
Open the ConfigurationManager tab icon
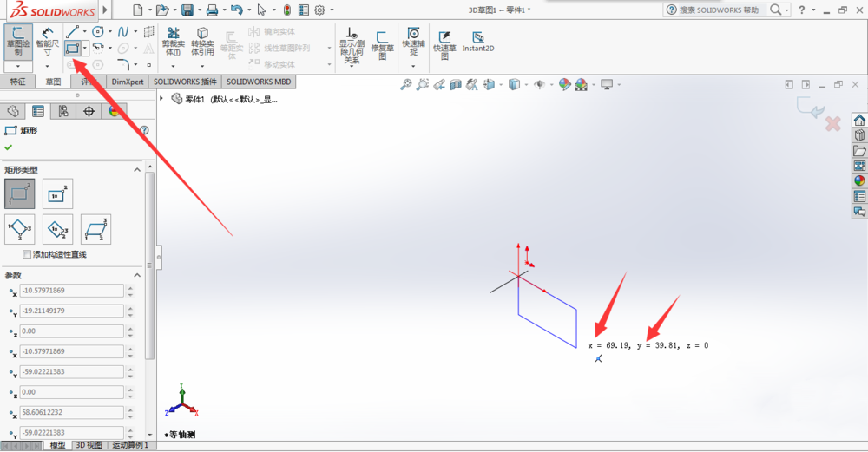tap(63, 111)
